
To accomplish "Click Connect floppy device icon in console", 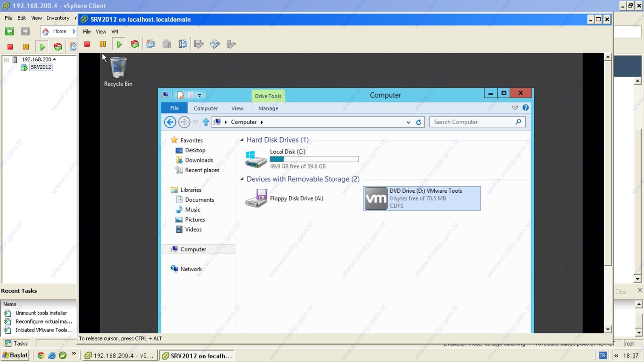I will click(x=199, y=44).
